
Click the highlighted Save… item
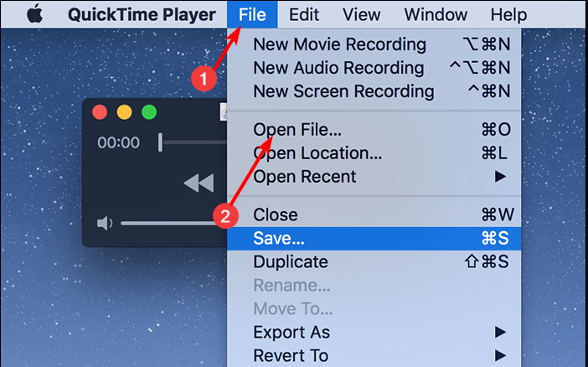[374, 238]
